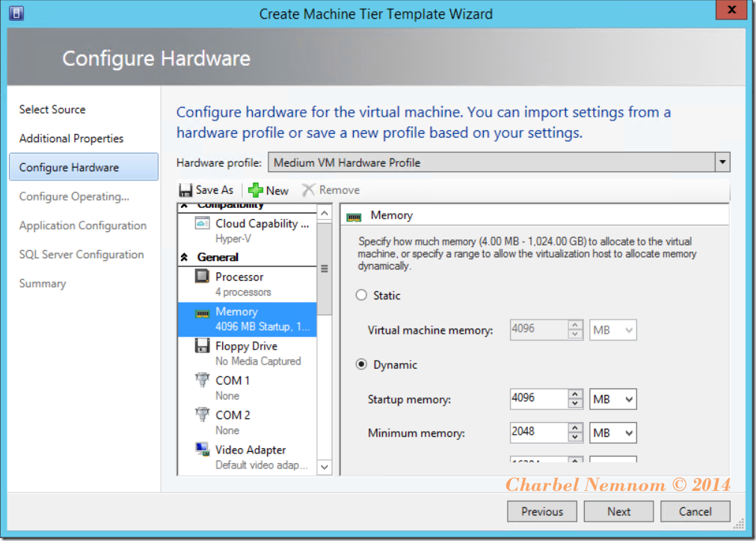Click Save As in the toolbar

coord(206,190)
